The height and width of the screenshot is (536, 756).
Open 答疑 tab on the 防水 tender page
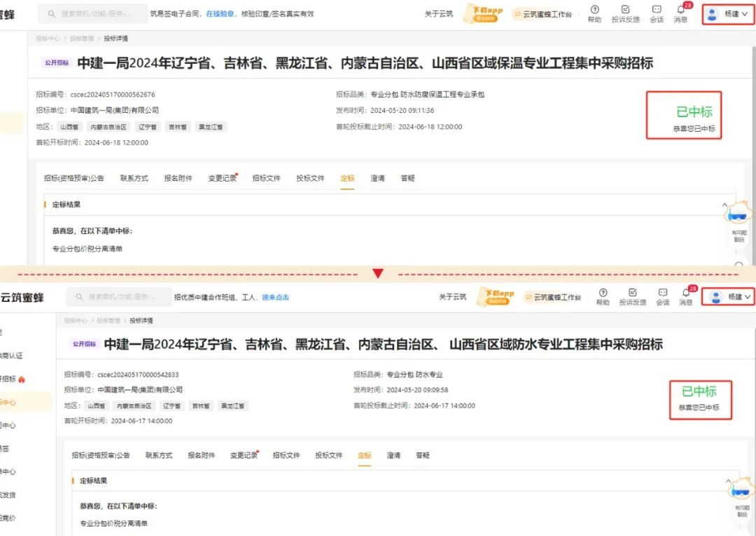[x=423, y=455]
